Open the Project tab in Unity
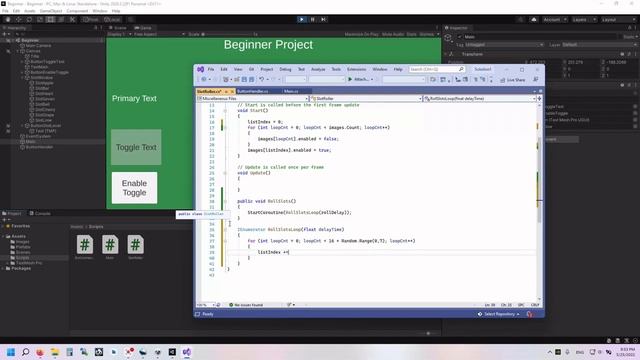The height and width of the screenshot is (360, 640). click(x=12, y=213)
